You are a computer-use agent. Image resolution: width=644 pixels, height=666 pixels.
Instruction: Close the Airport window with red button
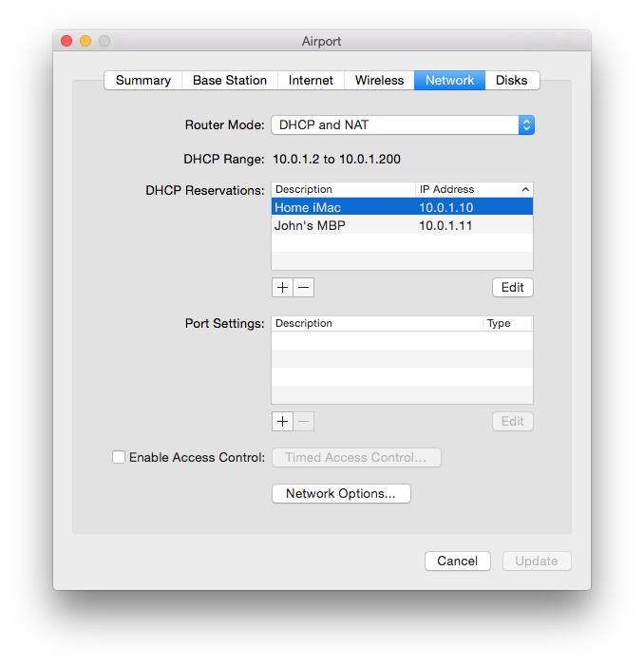click(x=66, y=41)
